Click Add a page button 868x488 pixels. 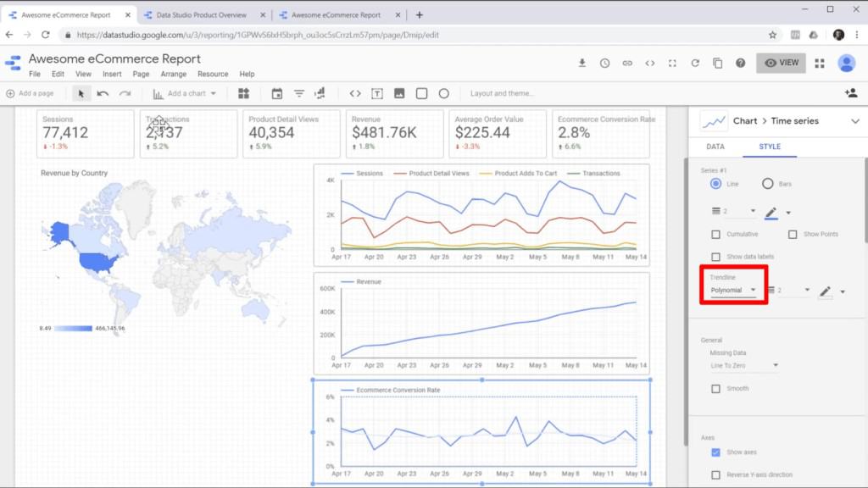click(x=30, y=93)
